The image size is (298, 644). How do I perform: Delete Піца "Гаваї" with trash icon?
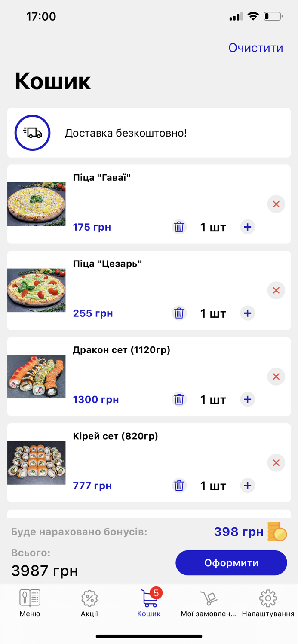click(x=179, y=227)
